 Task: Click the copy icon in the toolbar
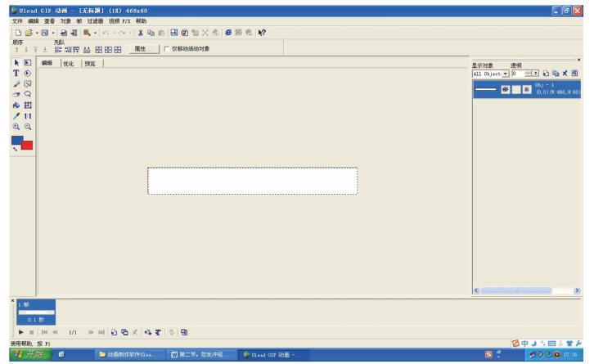pos(151,33)
